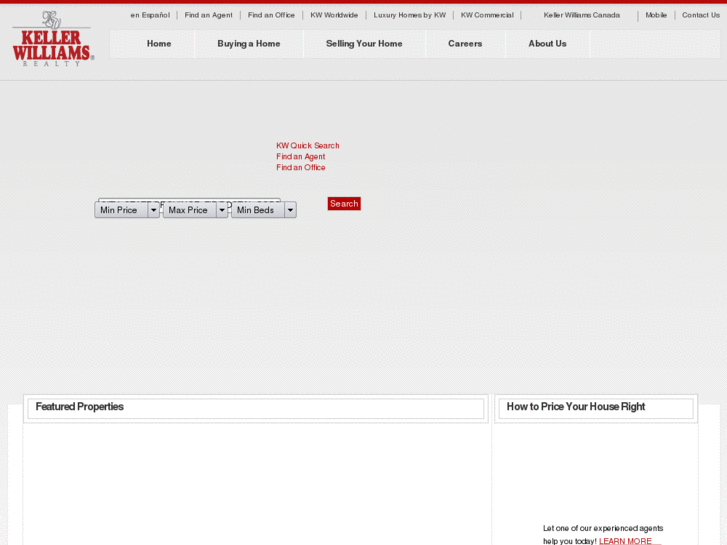
Task: Select the Home menu item
Action: 159,44
